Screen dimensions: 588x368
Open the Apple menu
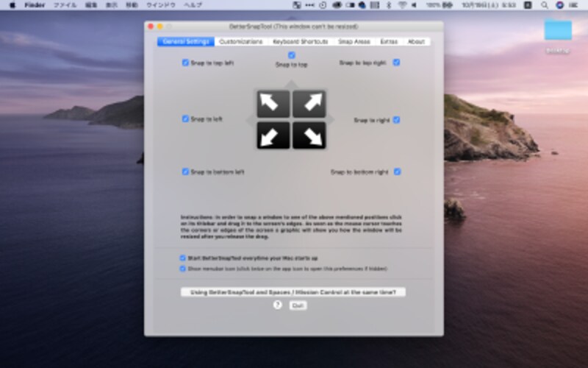point(12,5)
